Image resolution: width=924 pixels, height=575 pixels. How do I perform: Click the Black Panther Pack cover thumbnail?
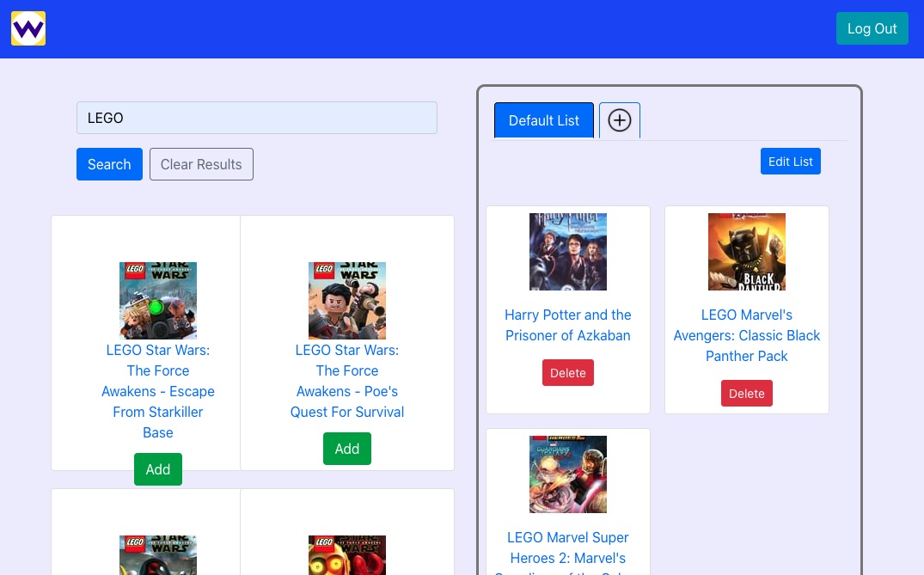coord(746,251)
